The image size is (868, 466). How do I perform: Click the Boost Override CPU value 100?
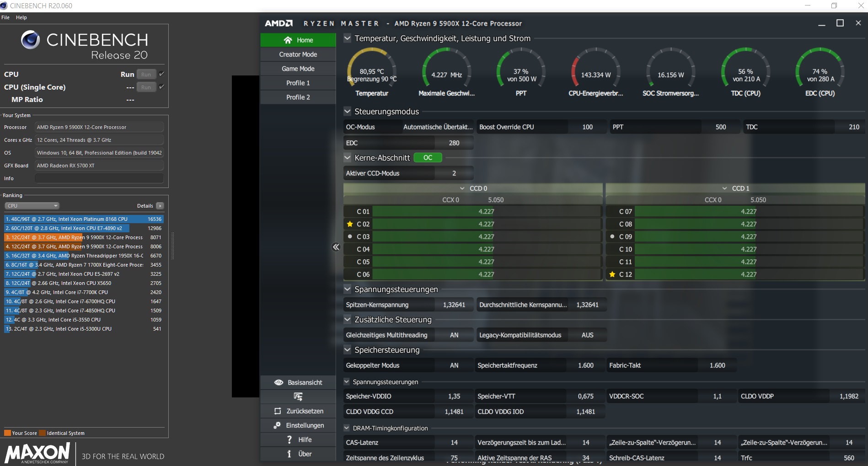(587, 127)
